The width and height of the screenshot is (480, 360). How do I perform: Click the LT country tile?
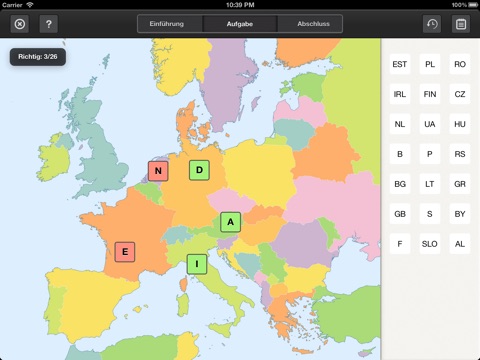430,184
